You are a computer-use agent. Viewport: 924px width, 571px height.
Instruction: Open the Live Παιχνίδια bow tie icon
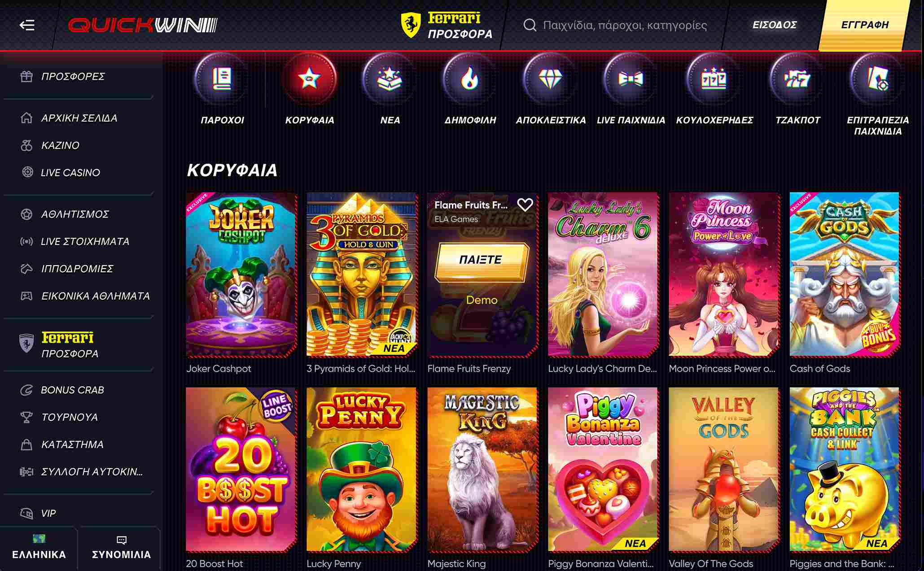pos(631,79)
